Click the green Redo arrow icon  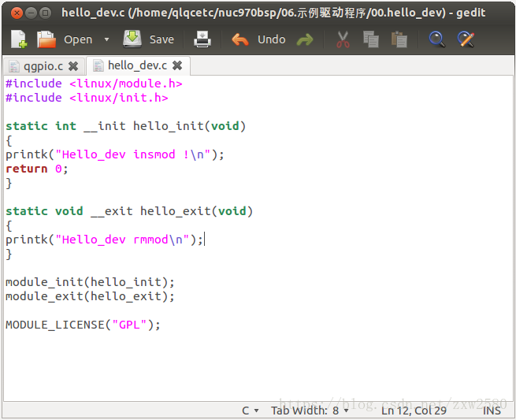coord(305,40)
